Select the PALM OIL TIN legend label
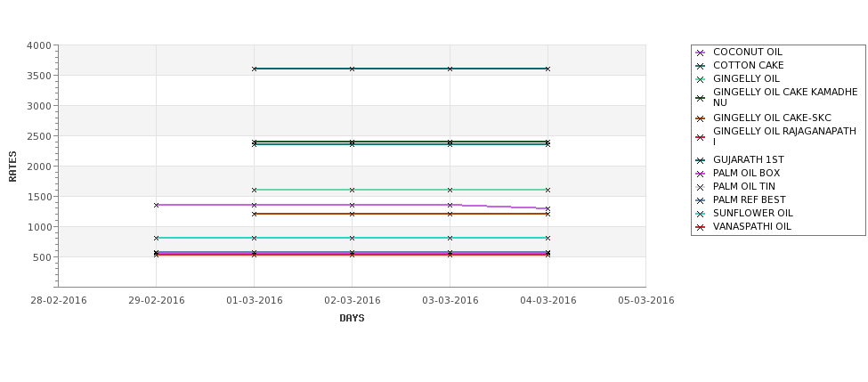The height and width of the screenshot is (382, 868). (x=744, y=187)
